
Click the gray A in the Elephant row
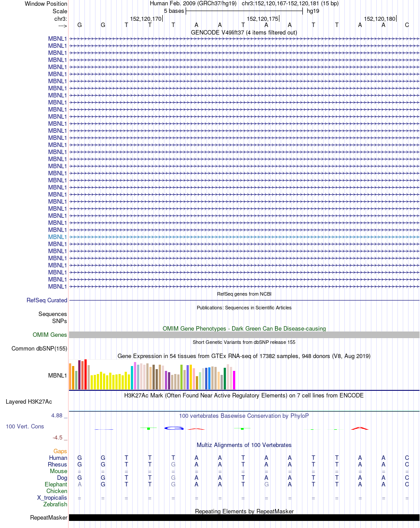tap(80, 485)
